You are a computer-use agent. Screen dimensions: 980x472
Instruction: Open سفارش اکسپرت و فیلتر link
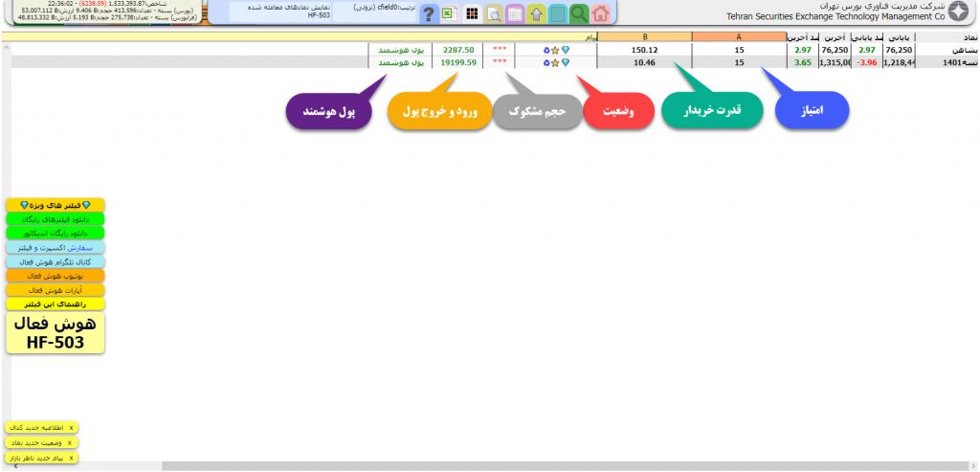click(x=56, y=248)
